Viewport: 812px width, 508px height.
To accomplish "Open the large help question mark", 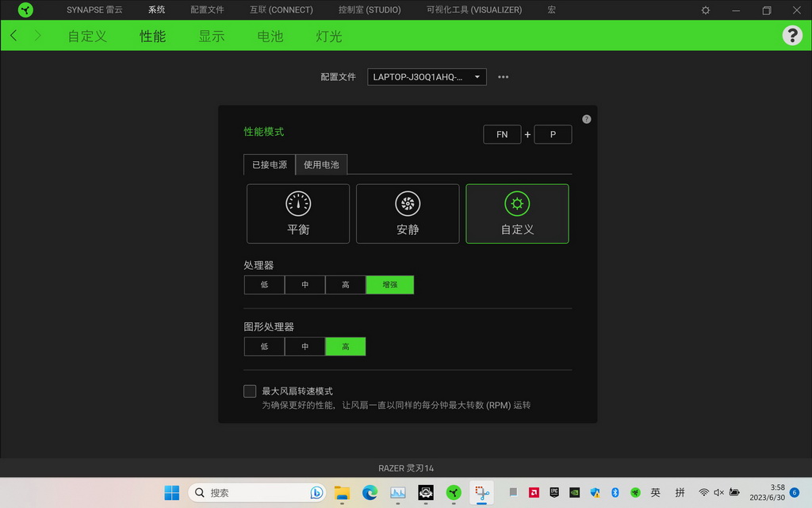I will click(x=792, y=35).
